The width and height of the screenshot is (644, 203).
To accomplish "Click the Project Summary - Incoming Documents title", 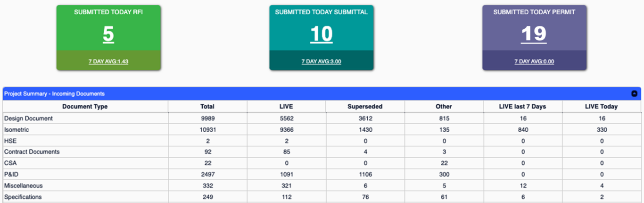I will point(55,93).
